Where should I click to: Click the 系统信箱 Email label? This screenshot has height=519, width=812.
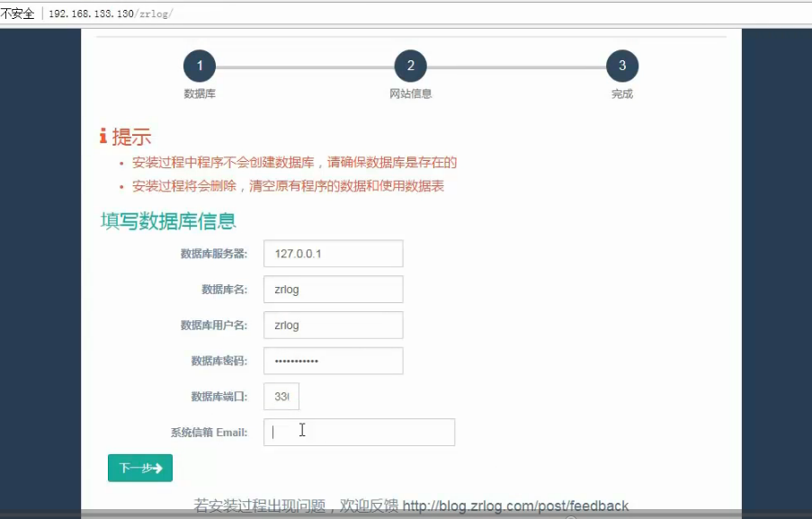pyautogui.click(x=210, y=433)
